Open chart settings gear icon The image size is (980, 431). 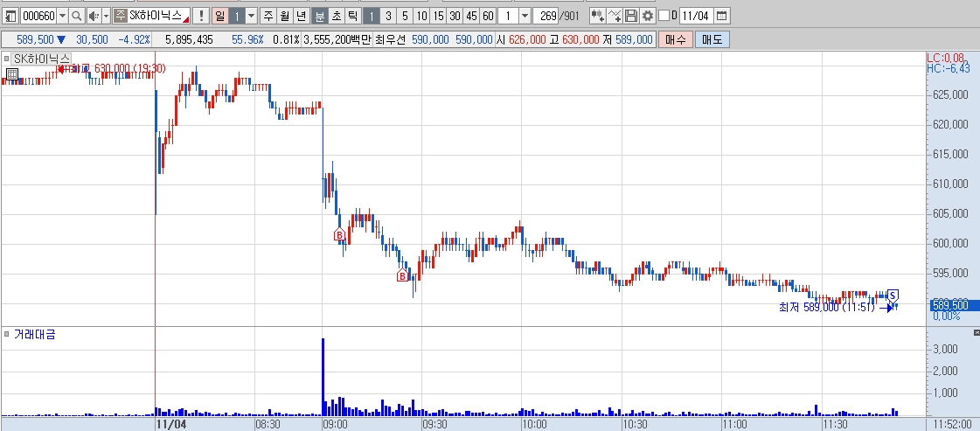648,16
